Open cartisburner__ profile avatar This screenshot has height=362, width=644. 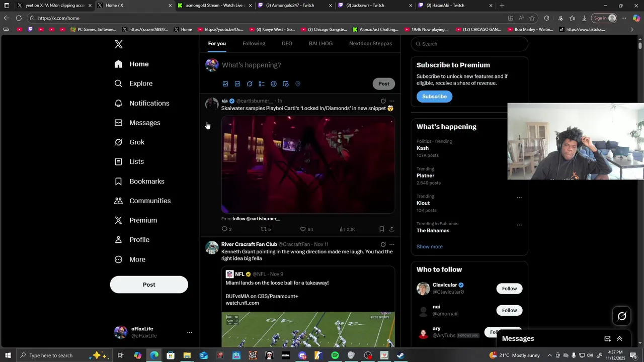tap(212, 104)
